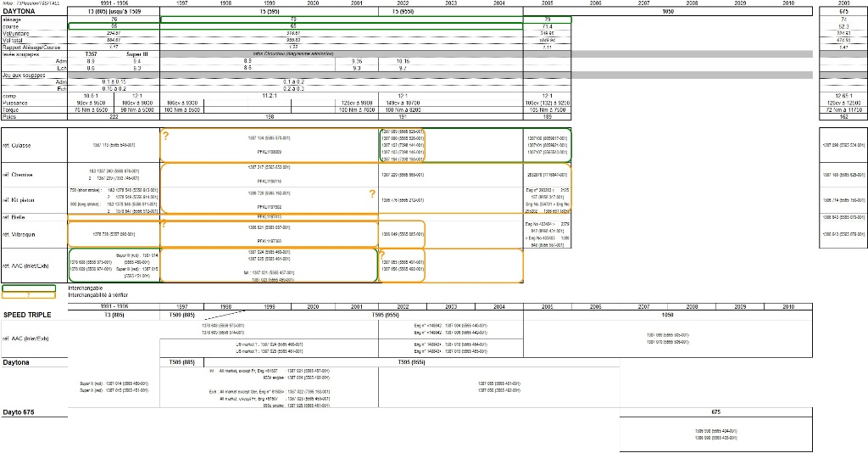Viewport: 868px width, 453px height.
Task: Click the "1991 - 1996" year header in top table
Action: 114,3
